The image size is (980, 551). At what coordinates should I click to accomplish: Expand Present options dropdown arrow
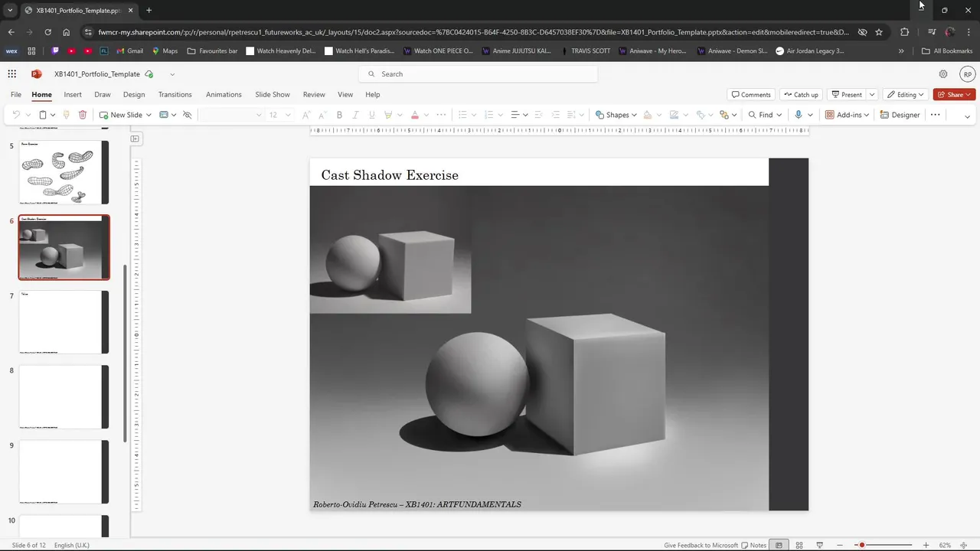871,95
